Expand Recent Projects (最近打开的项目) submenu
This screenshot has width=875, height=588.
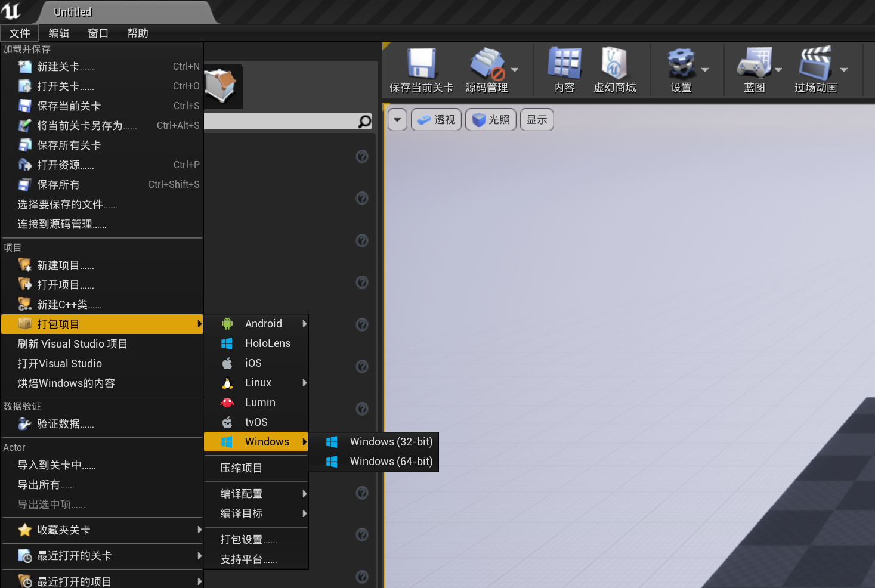pos(102,581)
